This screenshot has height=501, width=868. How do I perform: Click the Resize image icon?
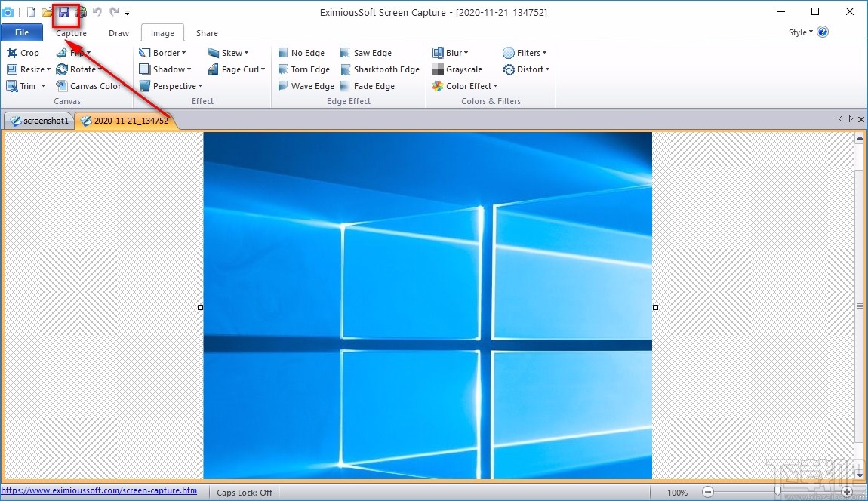pyautogui.click(x=12, y=69)
